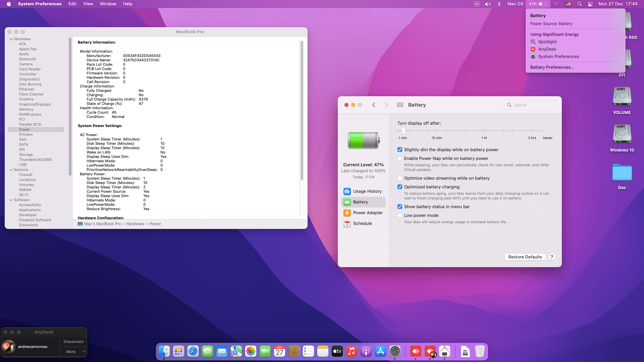This screenshot has height=362, width=644.
Task: Open Podcasts app in the Dock
Action: 366,351
